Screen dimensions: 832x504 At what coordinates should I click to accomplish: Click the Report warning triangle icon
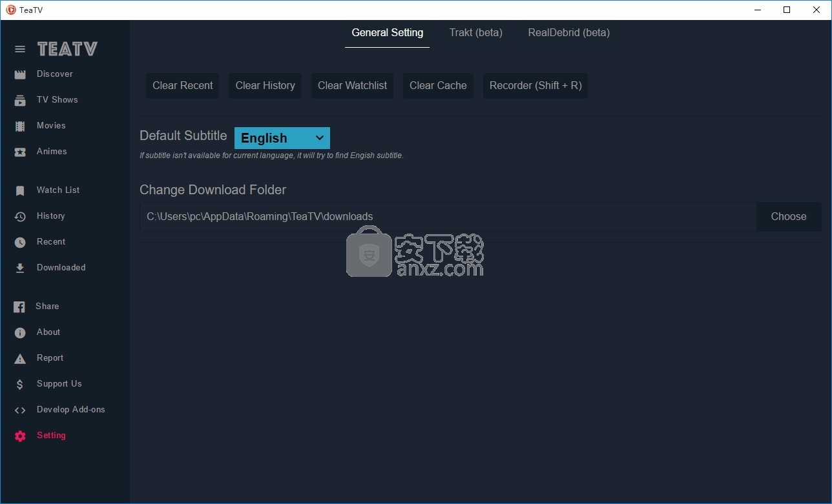click(x=20, y=358)
